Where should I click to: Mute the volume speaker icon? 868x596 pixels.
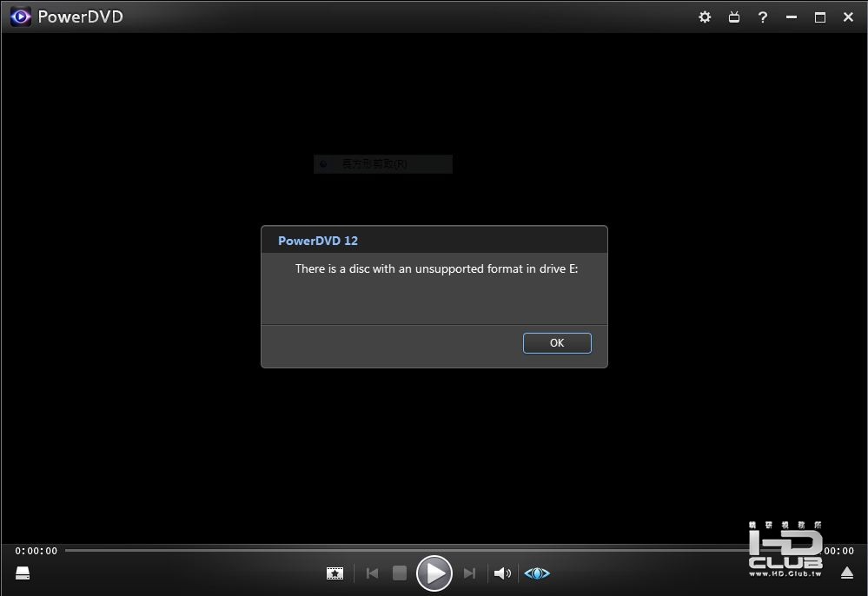pos(502,573)
